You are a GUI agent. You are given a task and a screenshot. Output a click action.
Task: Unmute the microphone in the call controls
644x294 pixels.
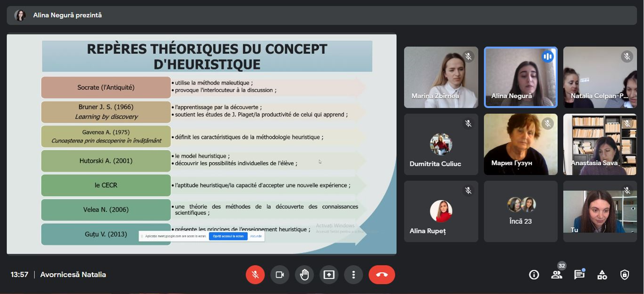click(x=255, y=275)
